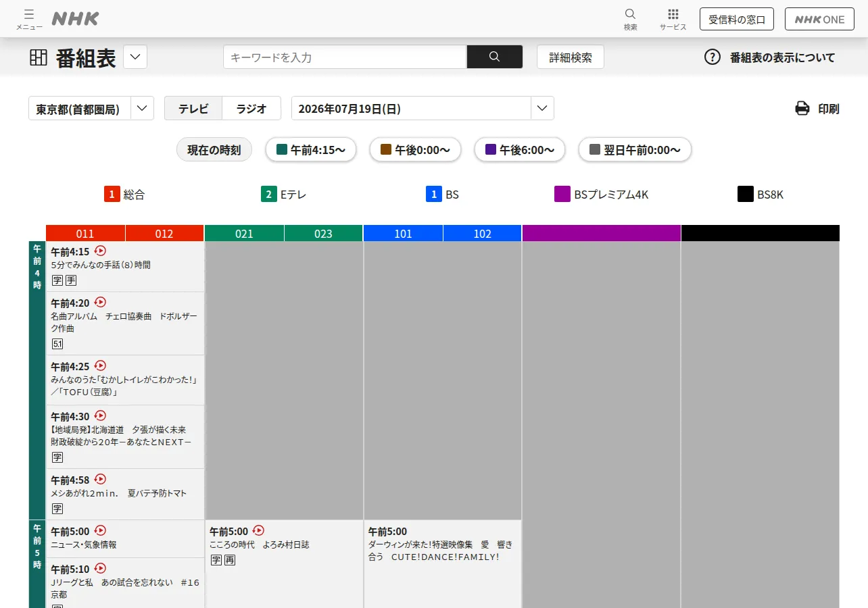Screen dimensions: 868x608
Task: Click the 字 icon under メシあがれ2min.
Action: click(57, 509)
